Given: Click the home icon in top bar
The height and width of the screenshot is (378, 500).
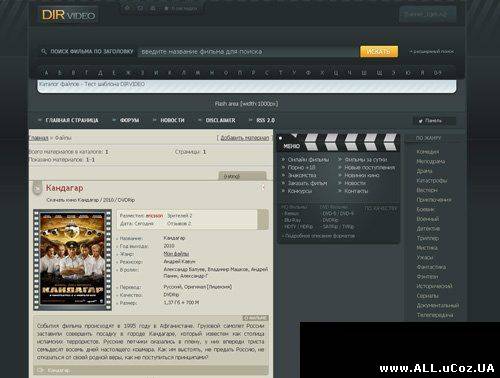Looking at the screenshot, I should 127,8.
